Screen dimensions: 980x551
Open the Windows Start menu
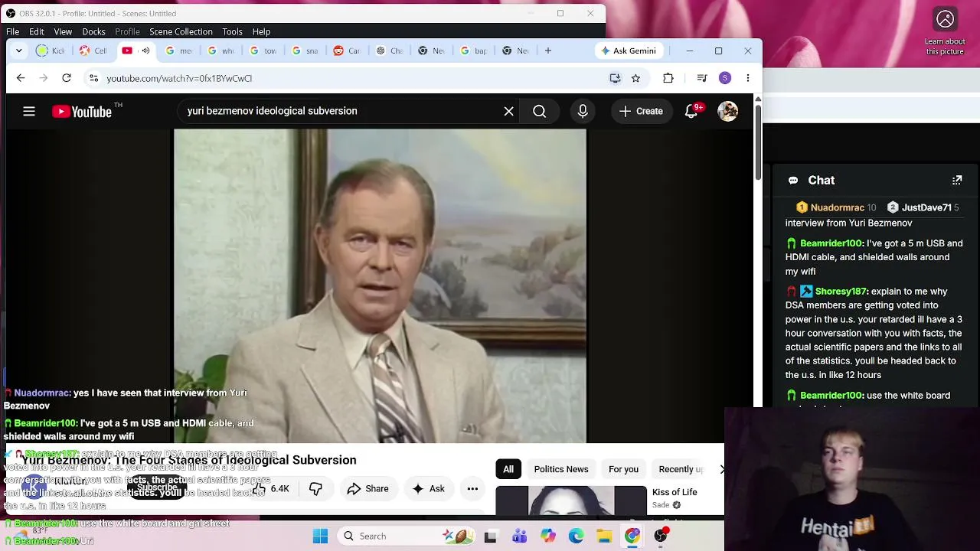tap(320, 536)
